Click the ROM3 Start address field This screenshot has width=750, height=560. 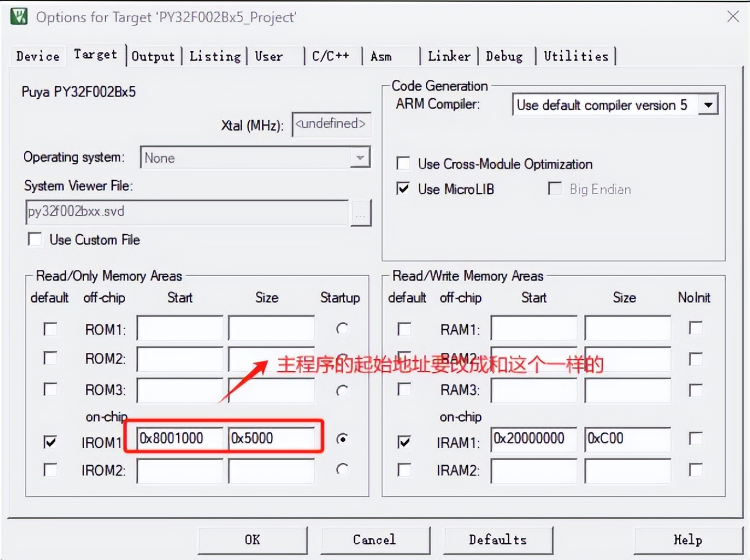point(180,391)
